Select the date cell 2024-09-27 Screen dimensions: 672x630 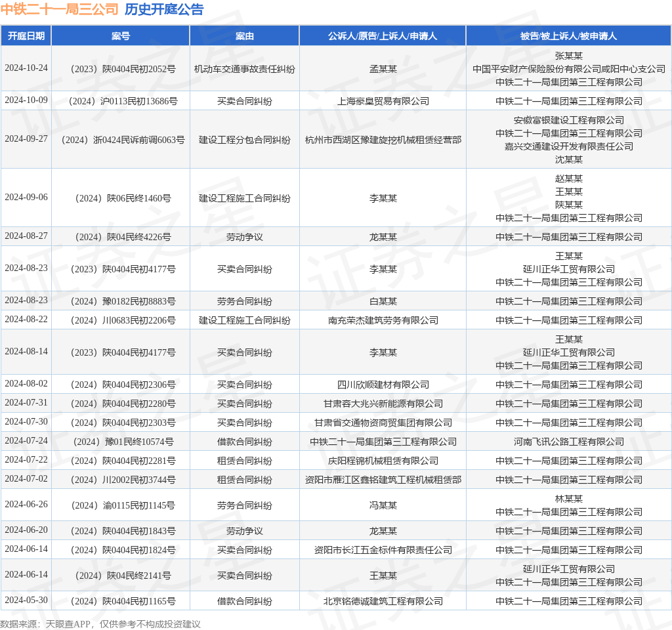pyautogui.click(x=26, y=138)
